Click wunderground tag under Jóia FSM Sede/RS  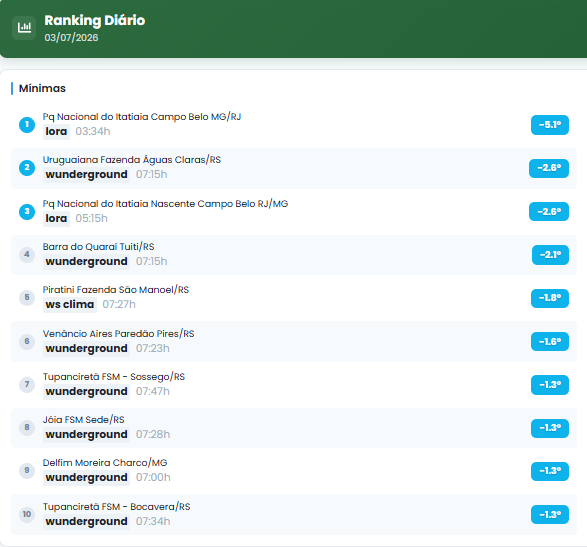point(86,434)
